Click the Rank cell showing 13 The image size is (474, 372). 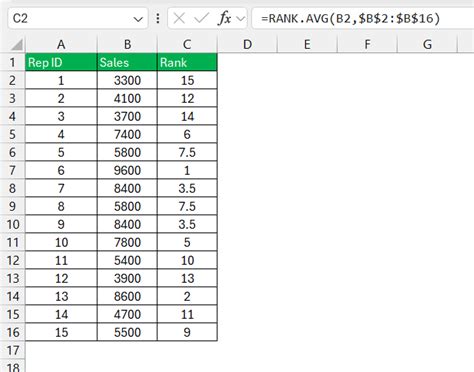pyautogui.click(x=187, y=278)
